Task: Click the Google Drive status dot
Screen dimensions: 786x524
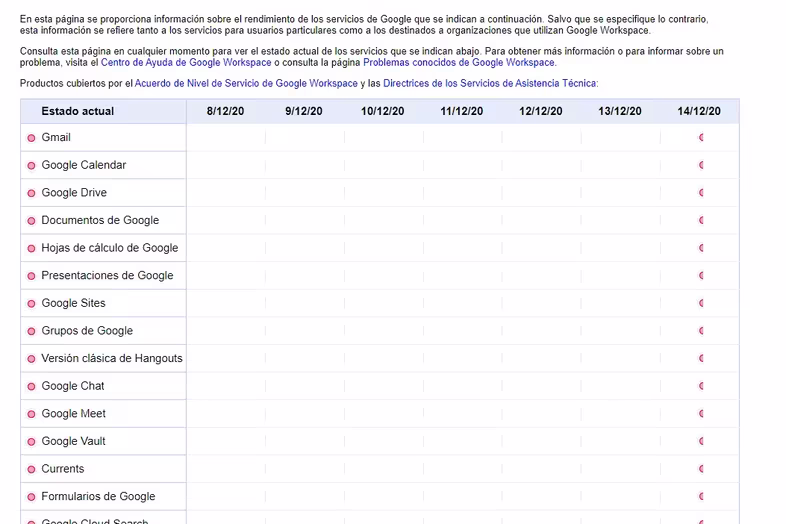Action: [31, 193]
